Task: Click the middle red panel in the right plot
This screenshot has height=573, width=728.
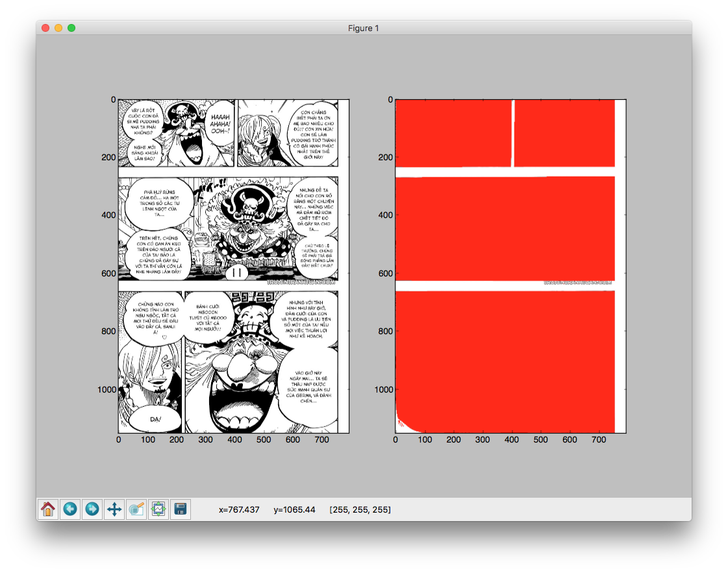Action: click(505, 228)
